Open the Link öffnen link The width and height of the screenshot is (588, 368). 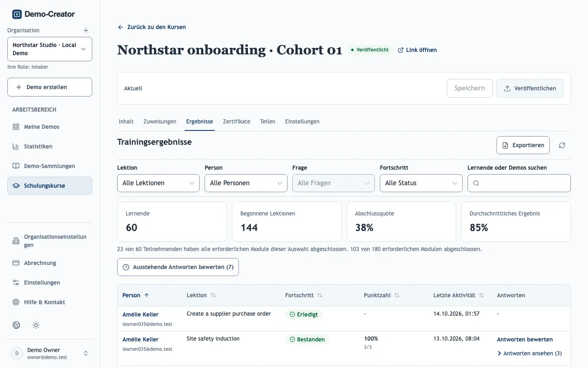point(417,50)
